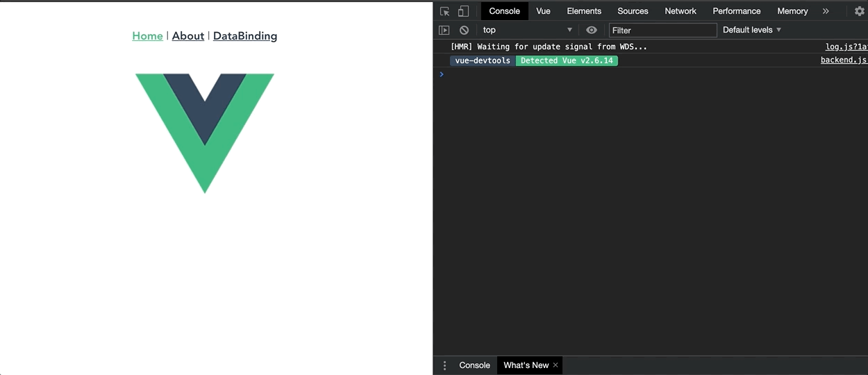The image size is (868, 375).
Task: Open the DataBinding page link
Action: 245,36
